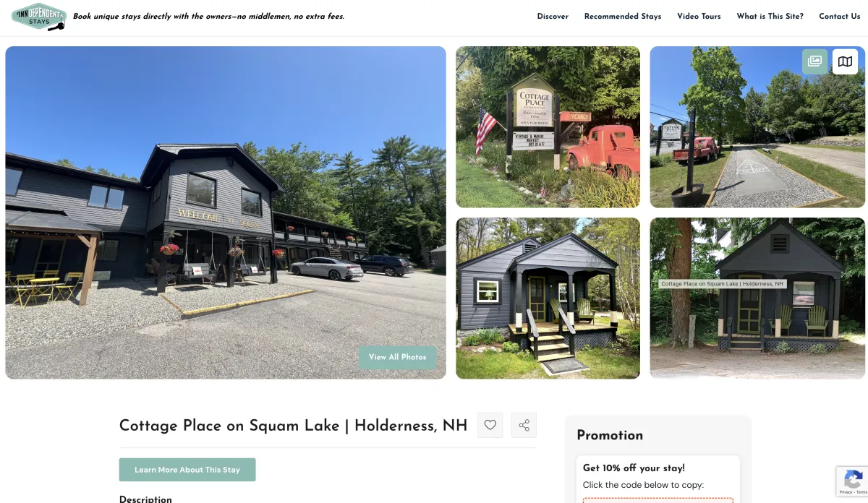Go to Recommended Stays

(623, 17)
